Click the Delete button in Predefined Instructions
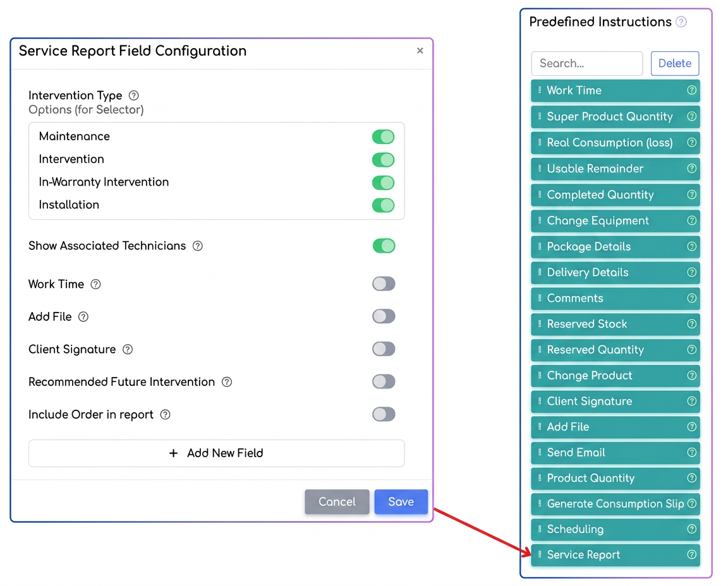This screenshot has height=586, width=728. (x=675, y=64)
